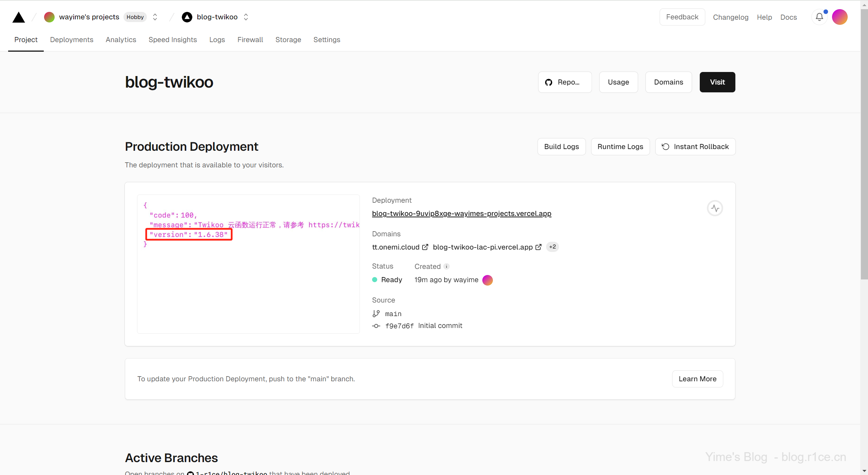Go to the Settings tab
The height and width of the screenshot is (475, 868).
pos(327,40)
